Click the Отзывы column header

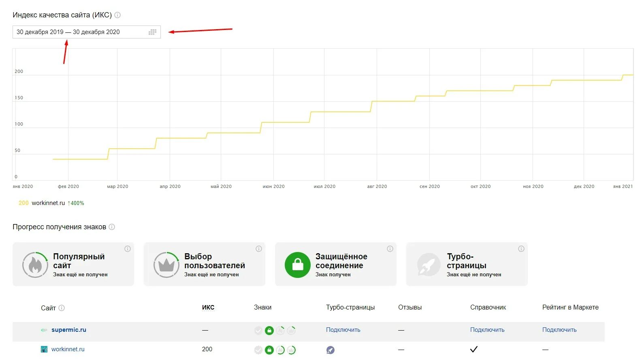pyautogui.click(x=410, y=307)
